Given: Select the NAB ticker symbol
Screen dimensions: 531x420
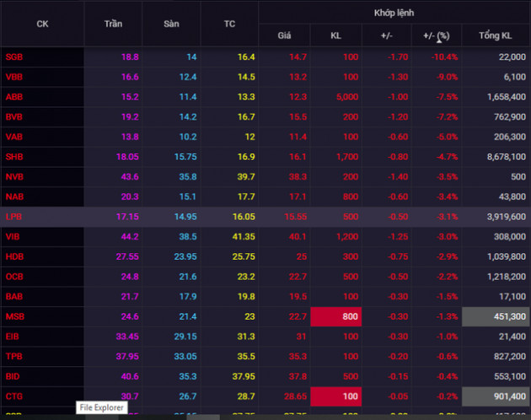Looking at the screenshot, I should [14, 197].
